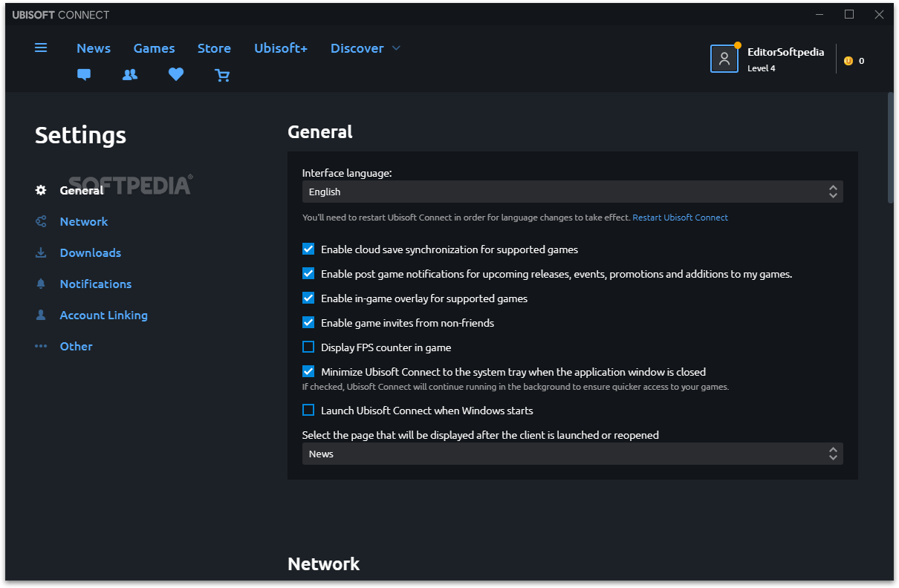899x588 pixels.
Task: Click the Level 4 text
Action: 762,68
